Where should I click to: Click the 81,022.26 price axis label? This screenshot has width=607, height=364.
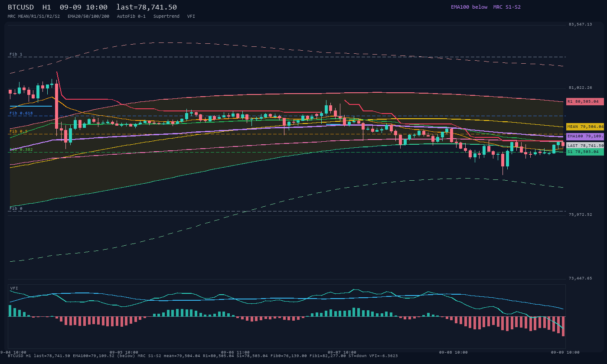[580, 88]
